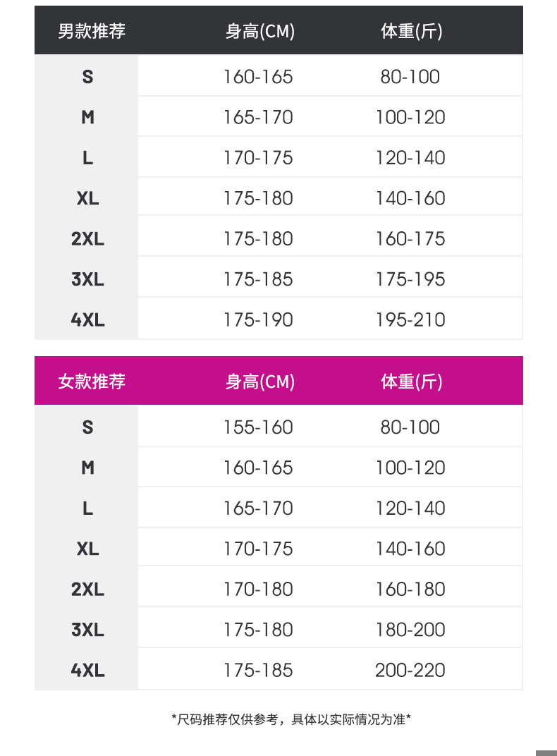The height and width of the screenshot is (756, 557).
Task: Click women's 2XL height value 170-180
Action: [x=258, y=589]
